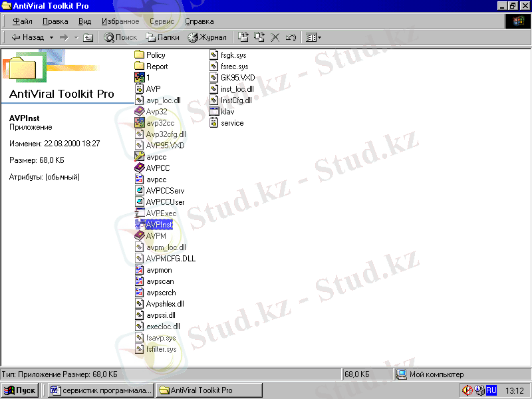
Task: Select avp_loc.dll file
Action: click(158, 100)
